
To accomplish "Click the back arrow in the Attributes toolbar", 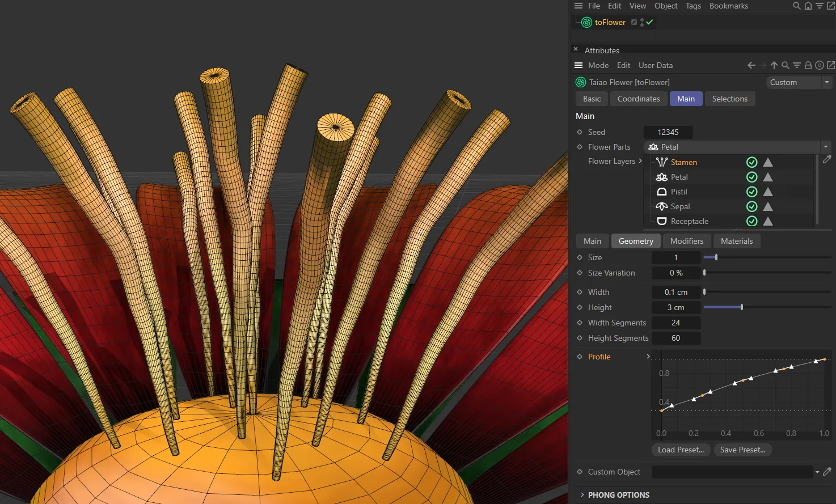I will (751, 65).
